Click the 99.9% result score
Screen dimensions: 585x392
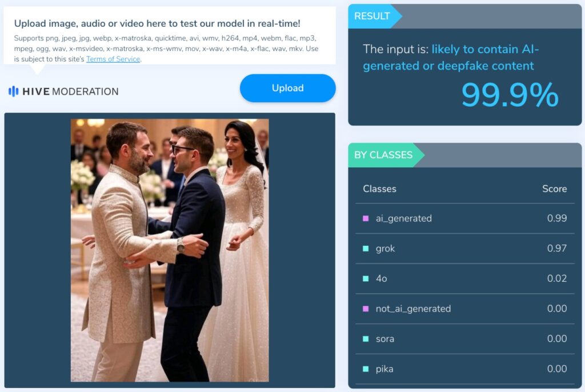[510, 95]
